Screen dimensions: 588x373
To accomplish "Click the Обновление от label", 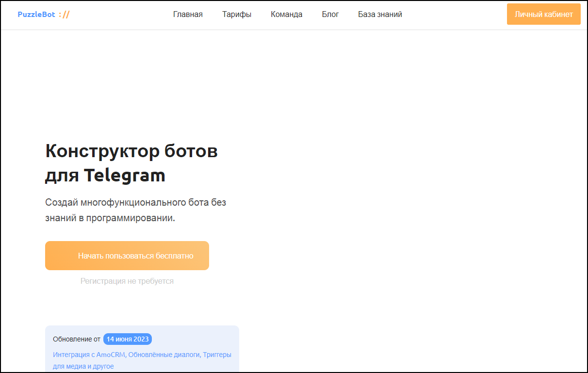I will coord(77,339).
